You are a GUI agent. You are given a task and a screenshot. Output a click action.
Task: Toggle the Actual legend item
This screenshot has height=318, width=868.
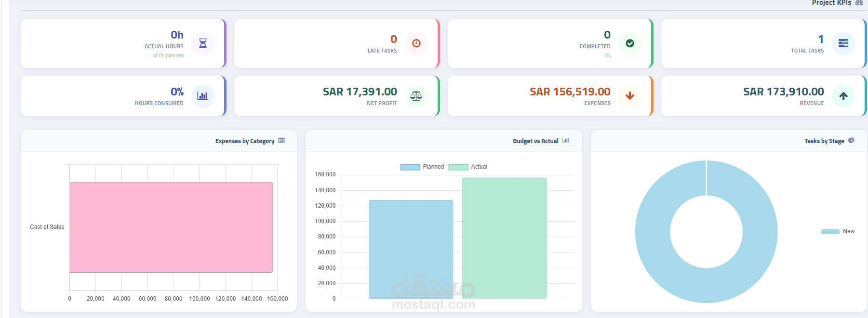pyautogui.click(x=468, y=167)
